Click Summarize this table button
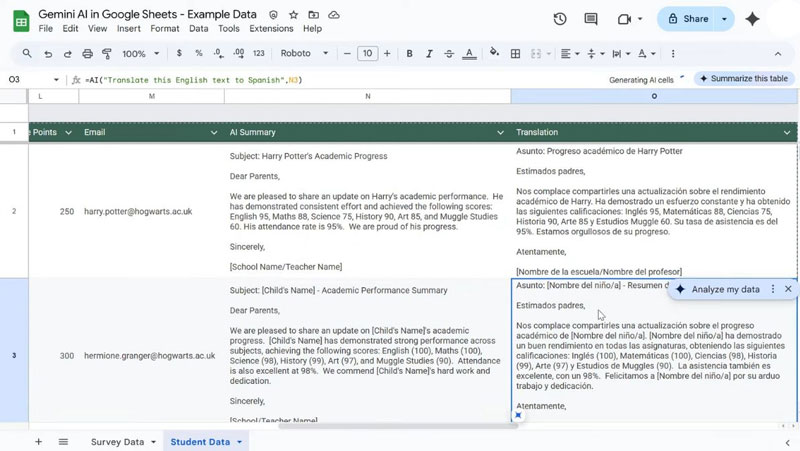 coord(744,79)
